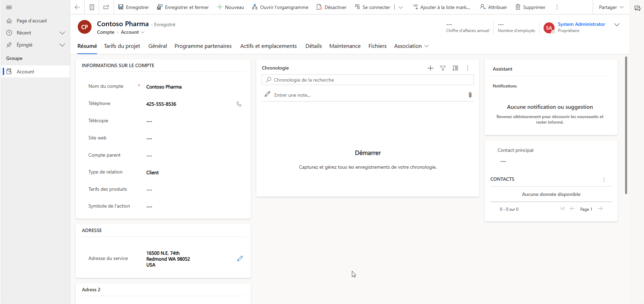Click Enregistrer et fermer
This screenshot has height=304, width=644.
coord(183,7)
